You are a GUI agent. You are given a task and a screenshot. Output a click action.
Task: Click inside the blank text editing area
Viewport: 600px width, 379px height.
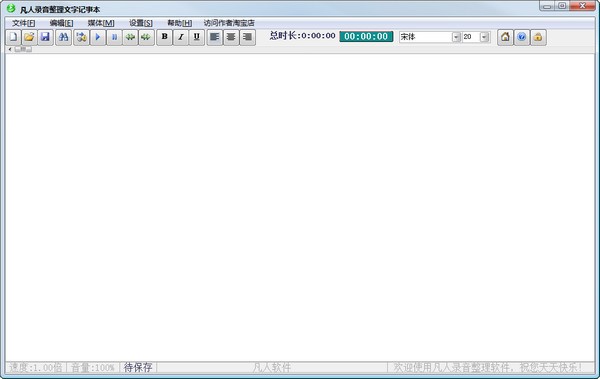point(300,207)
